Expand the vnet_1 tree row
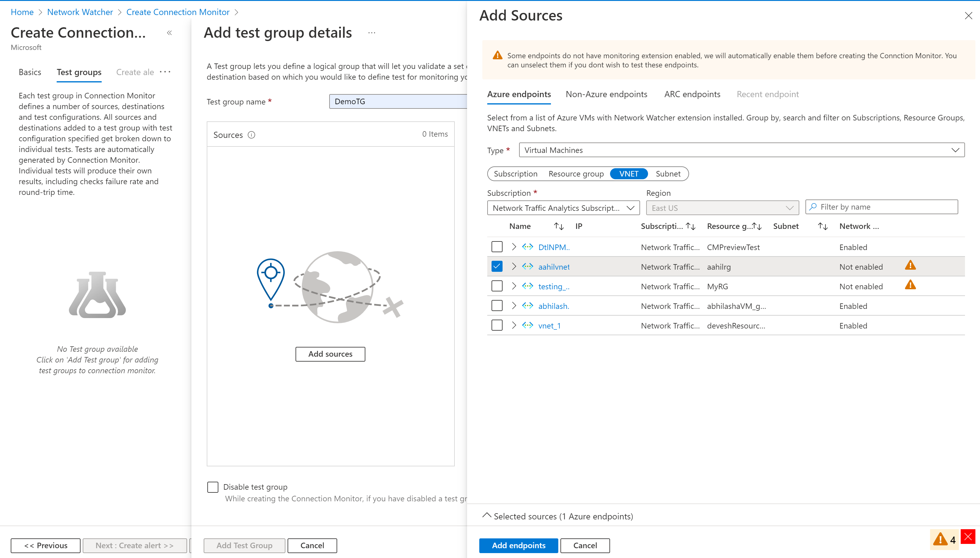 tap(514, 326)
